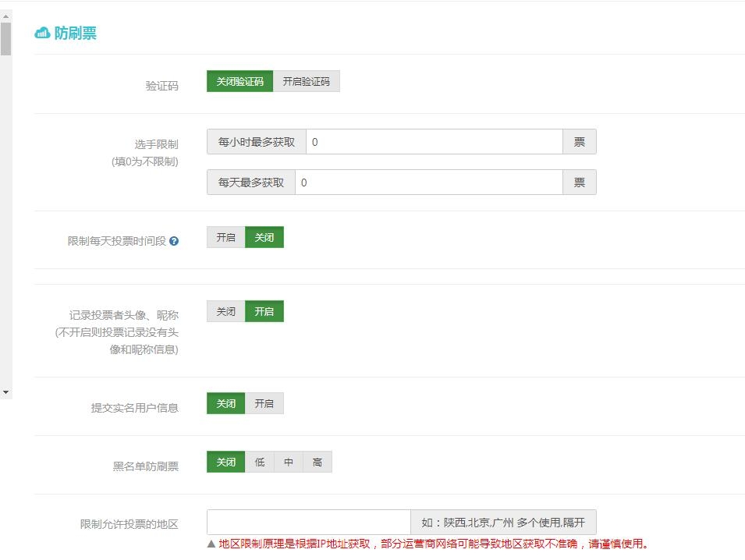Screen dimensions: 745x560
Task: Click the scrollbar up arrow
Action: click(5, 15)
